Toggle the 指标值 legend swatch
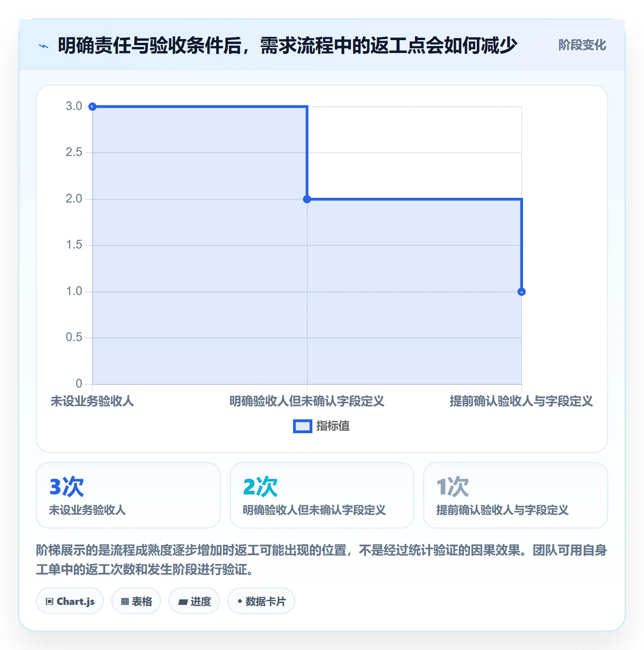This screenshot has width=644, height=650. coord(303,426)
